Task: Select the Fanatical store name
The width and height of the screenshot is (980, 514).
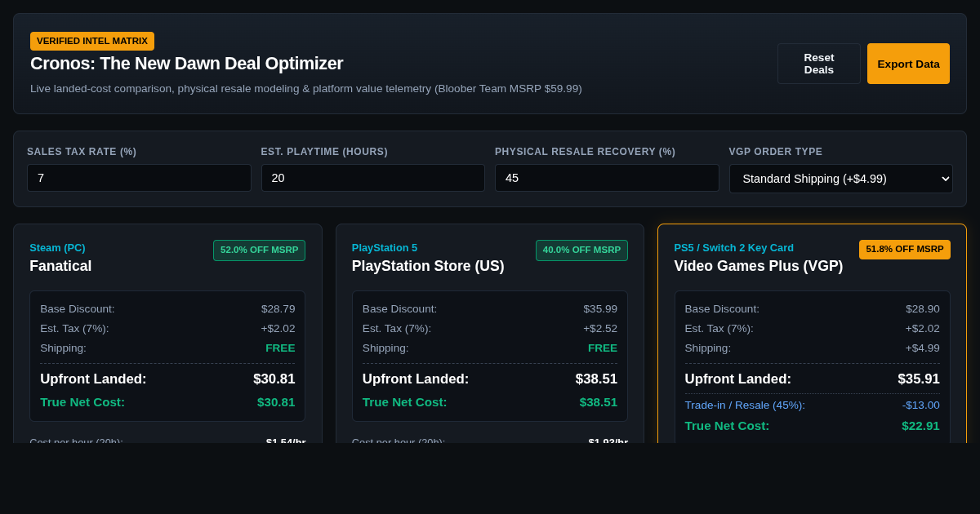Action: click(60, 266)
